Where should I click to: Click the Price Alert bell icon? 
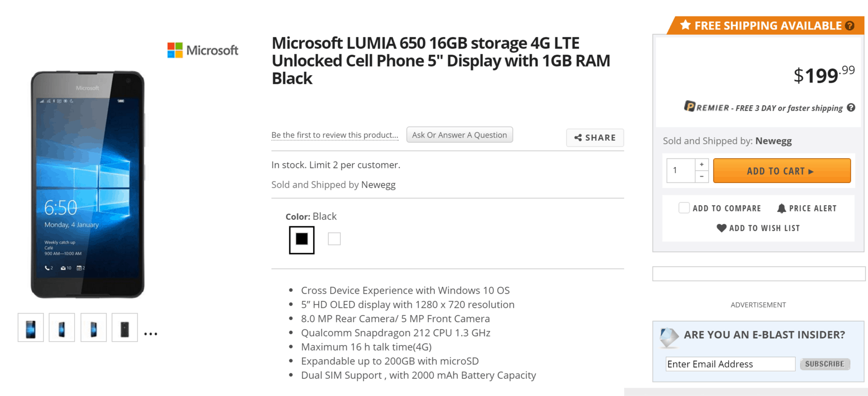781,208
